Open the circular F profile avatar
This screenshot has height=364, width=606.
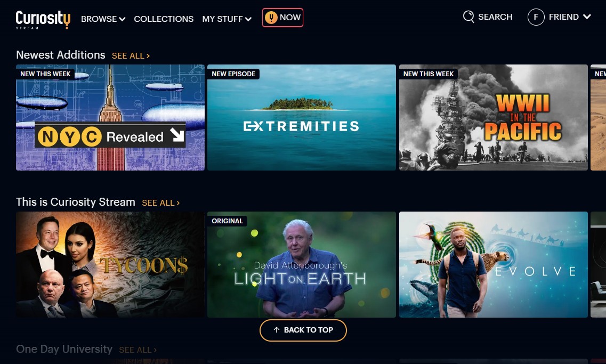click(x=536, y=17)
